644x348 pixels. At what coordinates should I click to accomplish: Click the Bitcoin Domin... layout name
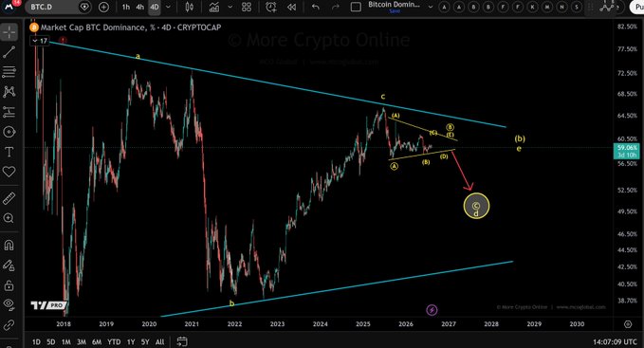tap(394, 6)
